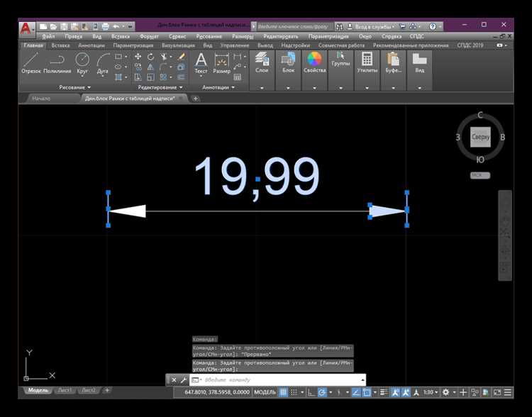
Task: Open the Формат menu
Action: click(x=149, y=36)
